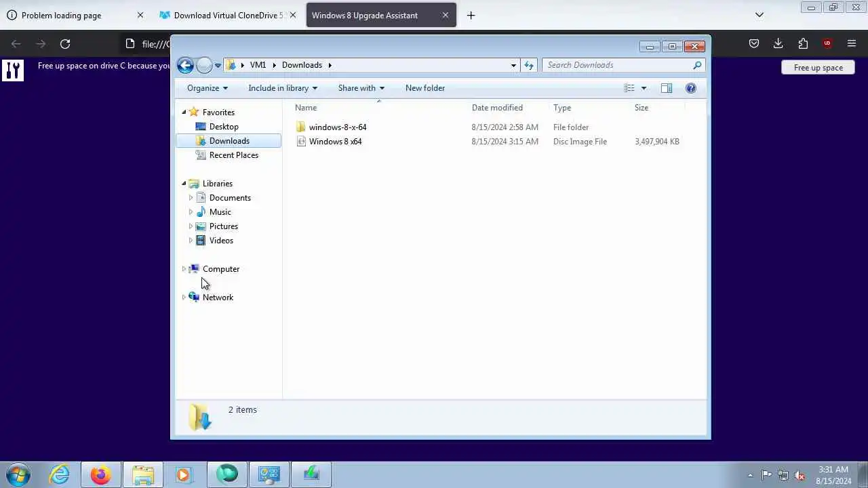The image size is (868, 488).
Task: Switch to Windows 8 Upgrade Assistant tab
Action: (381, 15)
